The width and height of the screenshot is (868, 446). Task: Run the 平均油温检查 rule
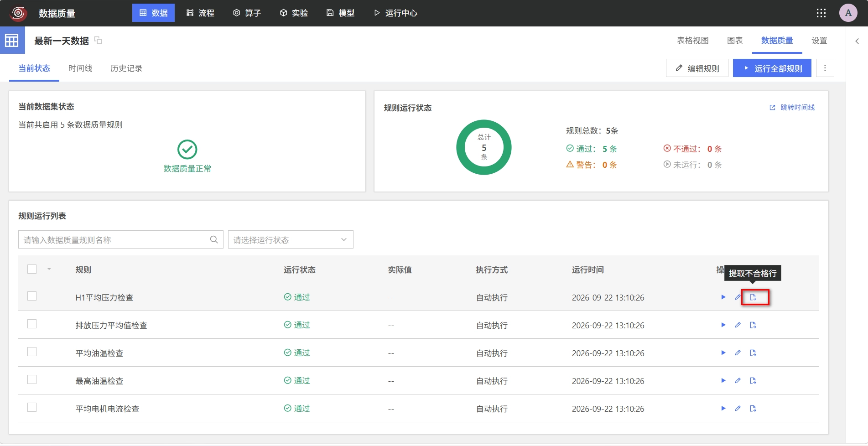(x=723, y=353)
